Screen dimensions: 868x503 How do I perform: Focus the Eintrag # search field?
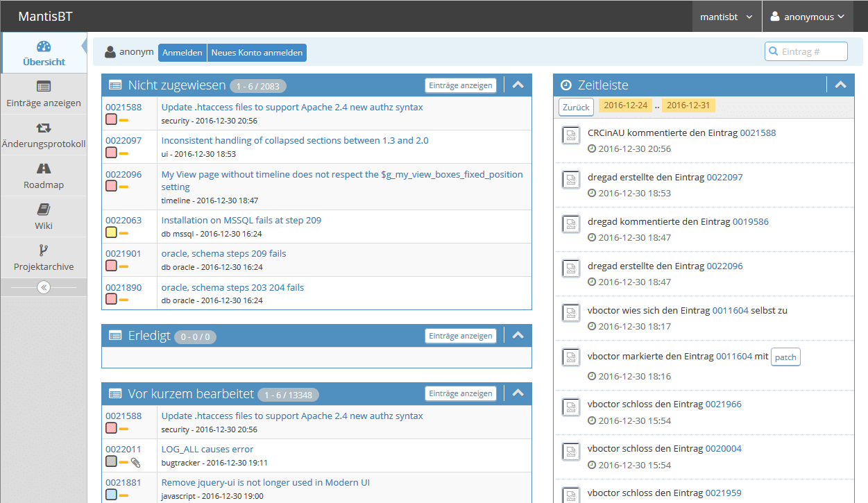tap(806, 51)
